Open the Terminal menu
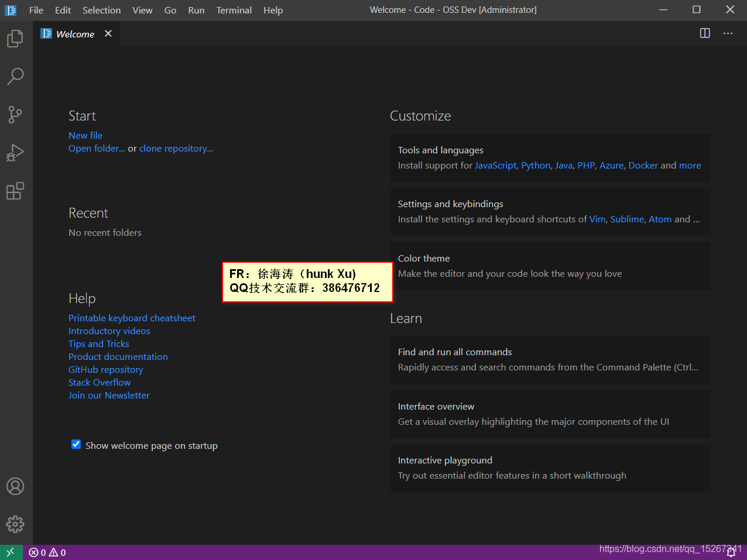This screenshot has width=747, height=560. [x=234, y=10]
